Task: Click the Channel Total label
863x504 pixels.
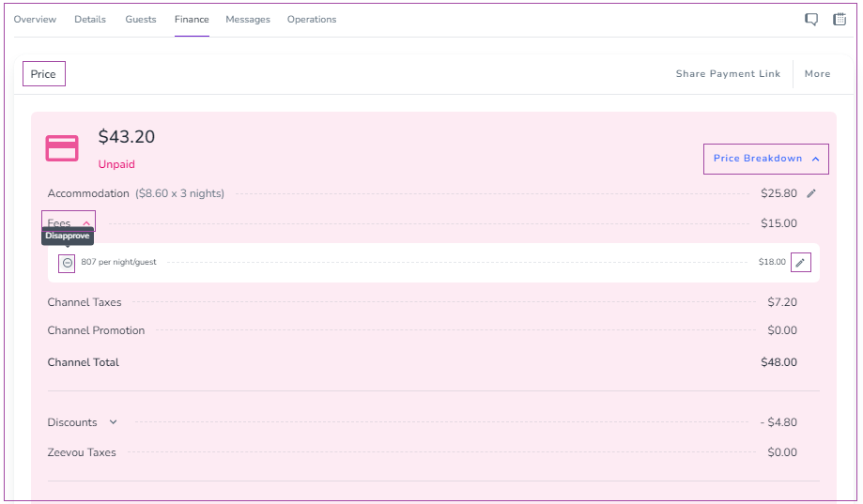Action: coord(84,362)
